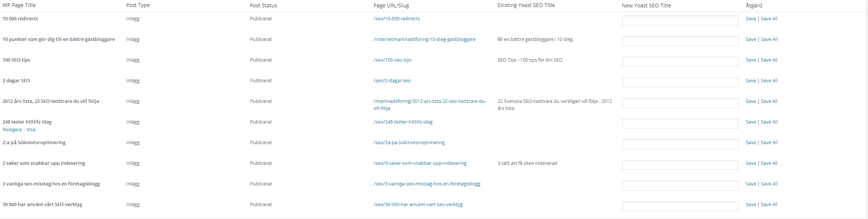Click Save All in 3 saker som snabbar row
Viewport: 868px width, 219px height.
click(769, 163)
